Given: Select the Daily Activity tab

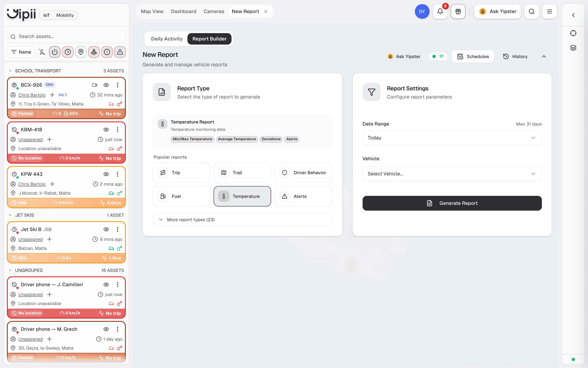Looking at the screenshot, I should tap(167, 39).
